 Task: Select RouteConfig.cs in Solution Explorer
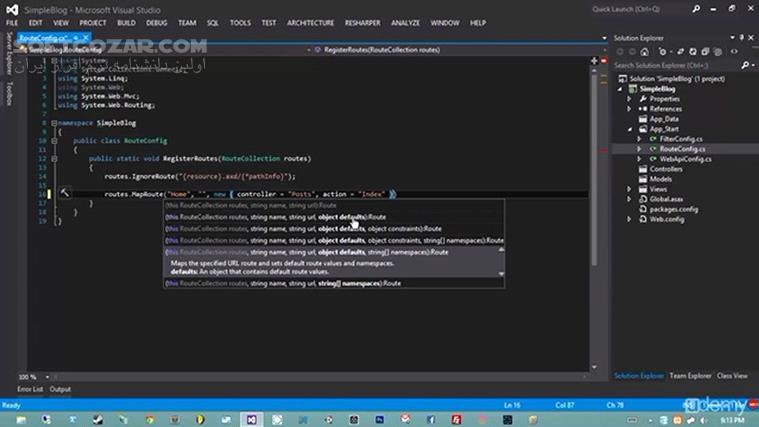pos(682,149)
